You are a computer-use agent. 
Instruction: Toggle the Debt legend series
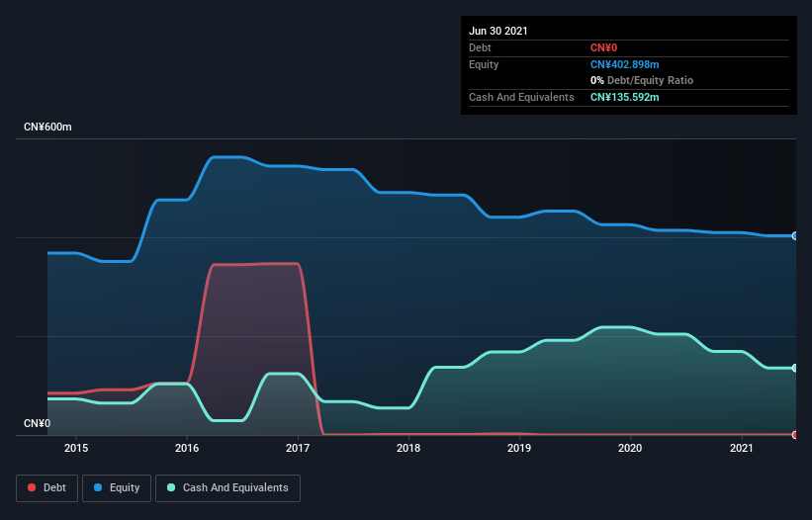tap(46, 488)
